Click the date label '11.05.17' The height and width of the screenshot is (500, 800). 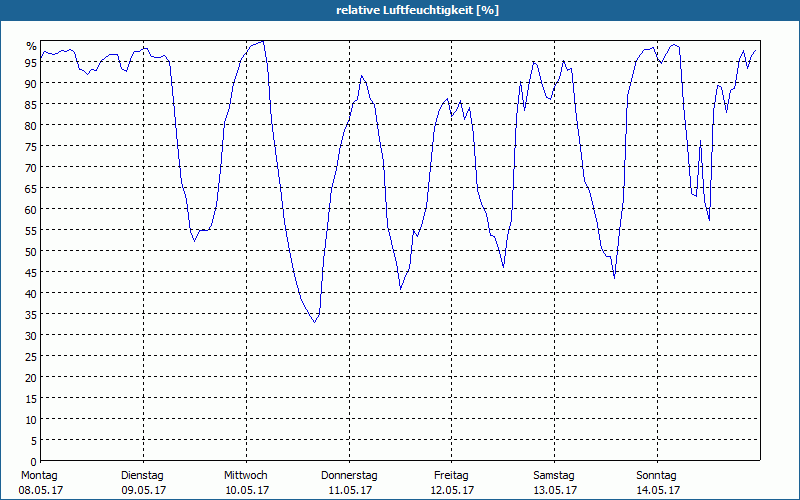coord(350,490)
